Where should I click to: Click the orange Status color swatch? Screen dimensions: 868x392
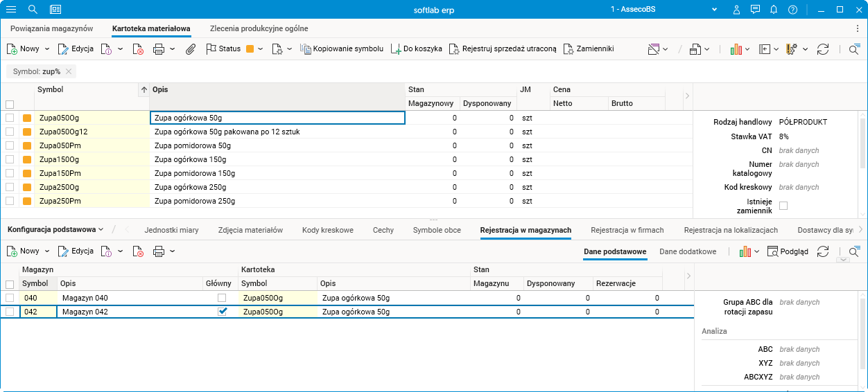click(250, 49)
